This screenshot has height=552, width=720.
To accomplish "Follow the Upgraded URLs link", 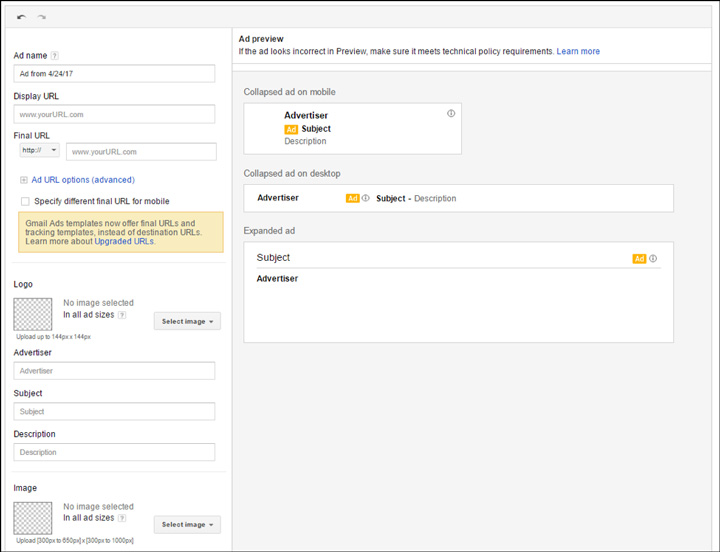I will [124, 241].
